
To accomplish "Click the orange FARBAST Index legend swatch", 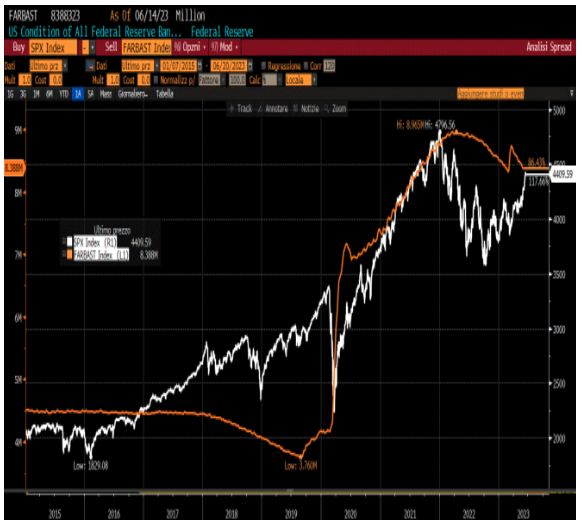I will pos(70,254).
